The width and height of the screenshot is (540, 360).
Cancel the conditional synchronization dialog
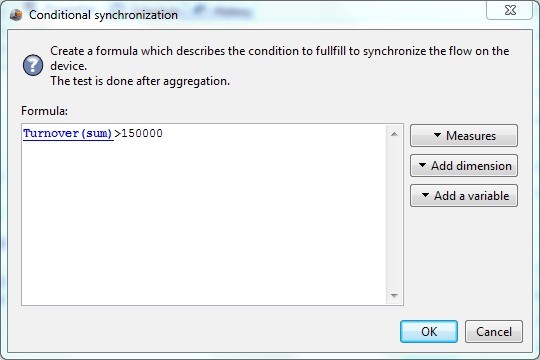tap(494, 331)
